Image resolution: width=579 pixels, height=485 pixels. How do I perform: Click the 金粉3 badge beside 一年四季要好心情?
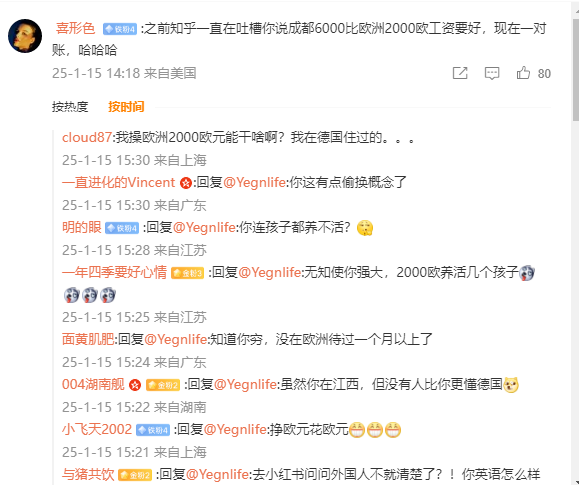[x=187, y=273]
